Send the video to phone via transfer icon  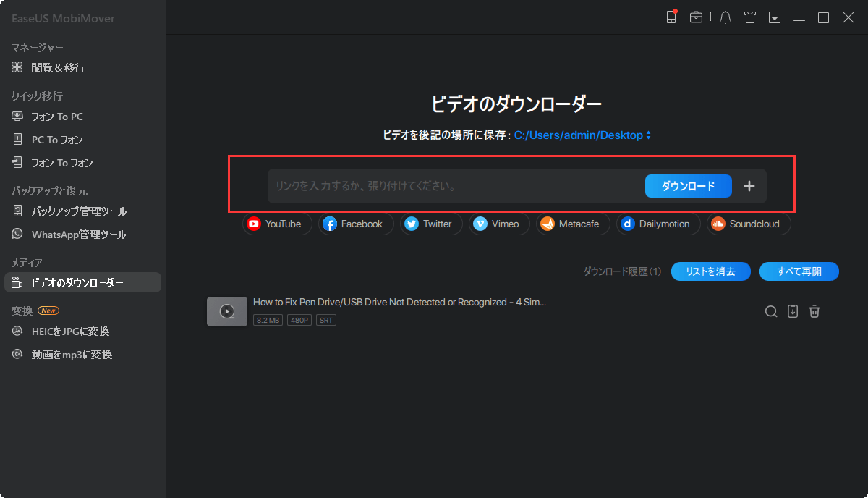tap(793, 311)
